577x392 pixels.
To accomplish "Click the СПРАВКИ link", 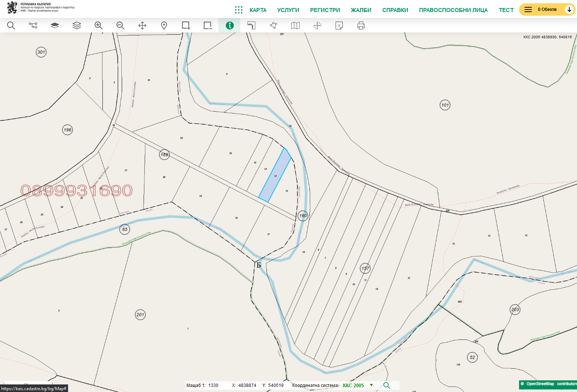I will [x=395, y=10].
